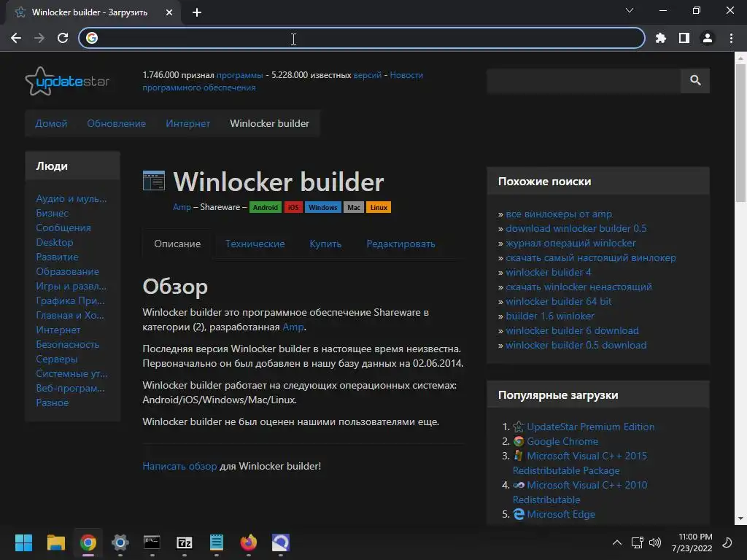Click the red iOS platform badge
This screenshot has width=747, height=560.
tap(293, 207)
